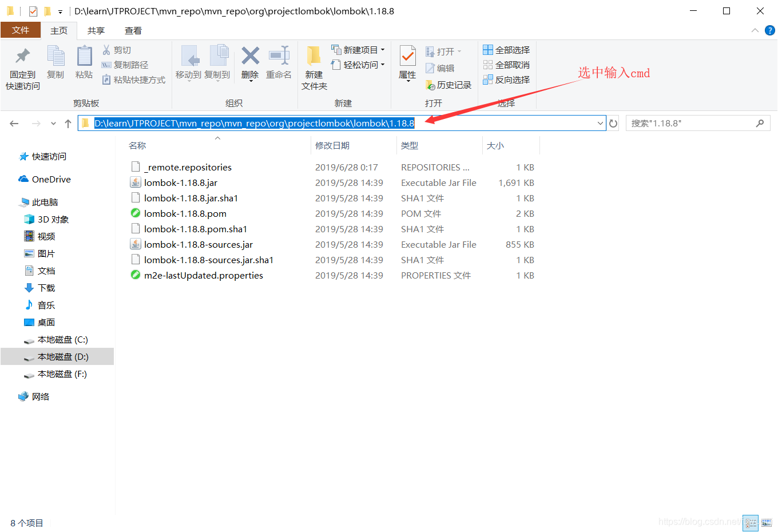Image resolution: width=778 pixels, height=532 pixels.
Task: Sort by Size column header (大小)
Action: 495,146
